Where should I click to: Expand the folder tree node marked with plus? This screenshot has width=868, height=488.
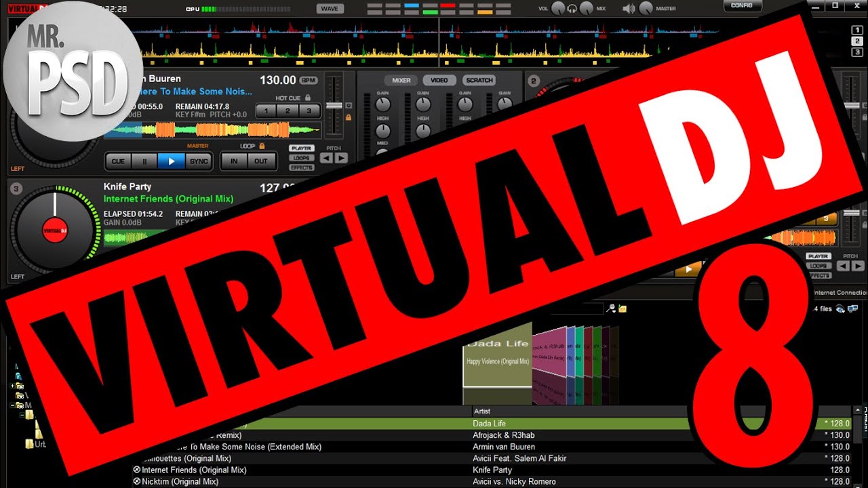(x=13, y=386)
